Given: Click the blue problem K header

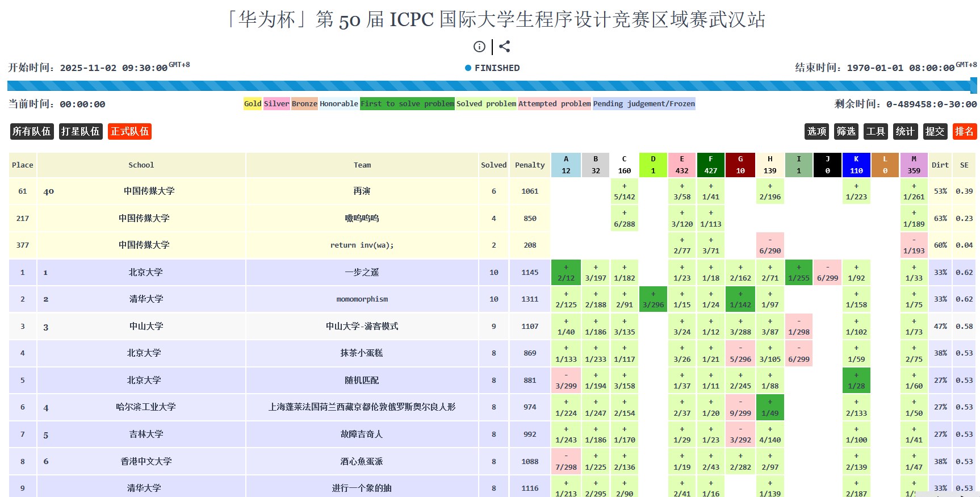Looking at the screenshot, I should 856,165.
